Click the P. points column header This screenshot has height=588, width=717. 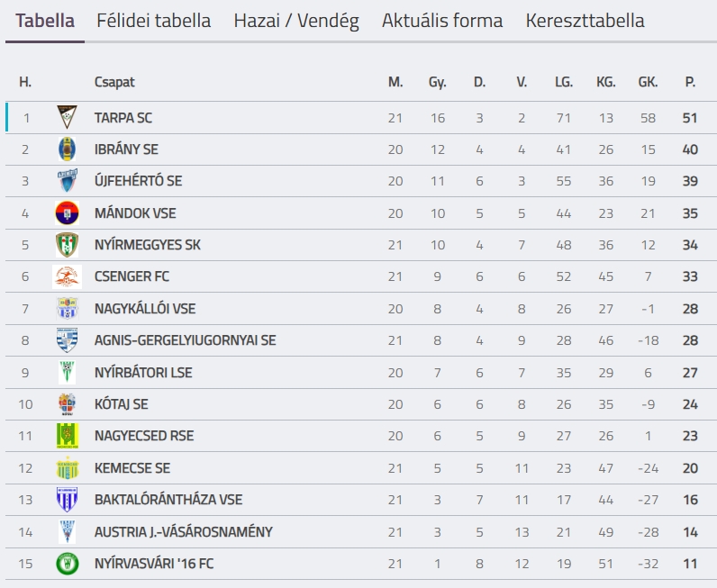[x=690, y=82]
